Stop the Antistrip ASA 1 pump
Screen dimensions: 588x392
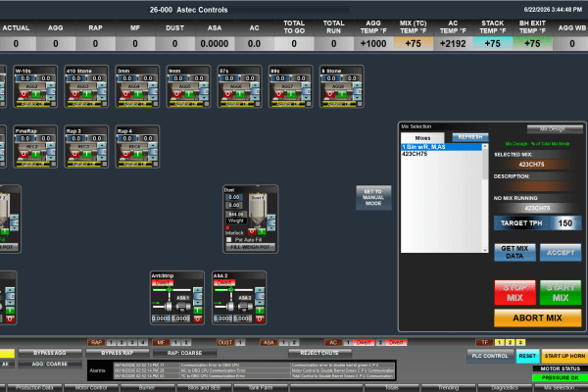(198, 318)
